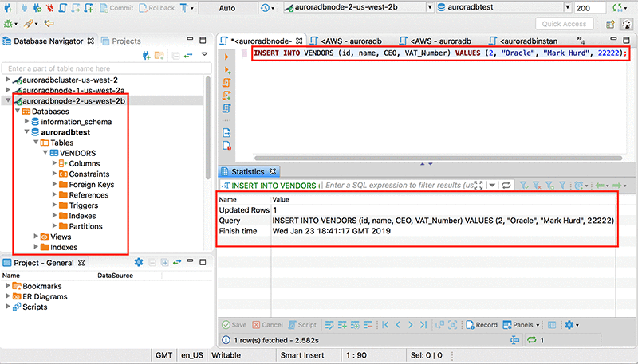Select the Foreign Keys folder
Image resolution: width=638 pixels, height=364 pixels.
[x=91, y=185]
